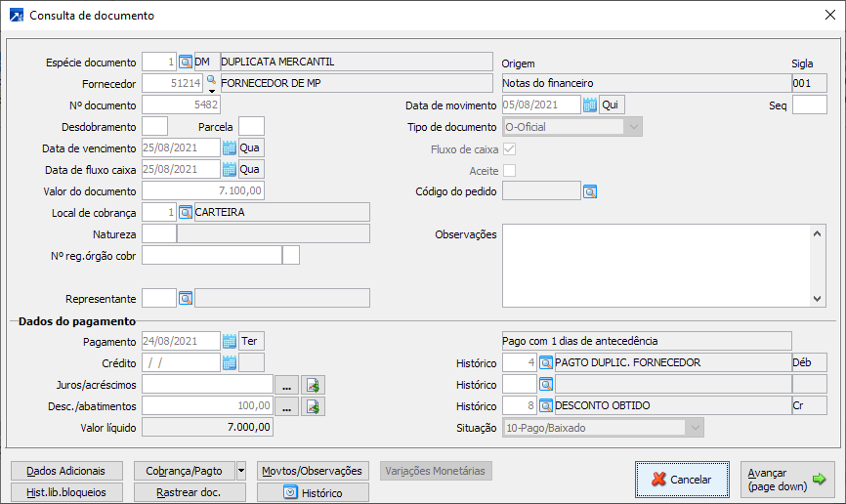Enable the Aceite checkbox

pos(509,171)
